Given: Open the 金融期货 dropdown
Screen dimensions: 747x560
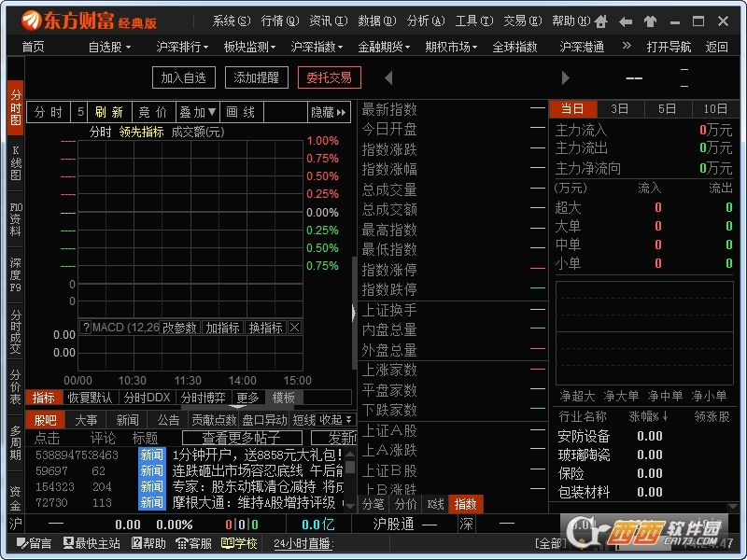Looking at the screenshot, I should pyautogui.click(x=384, y=47).
